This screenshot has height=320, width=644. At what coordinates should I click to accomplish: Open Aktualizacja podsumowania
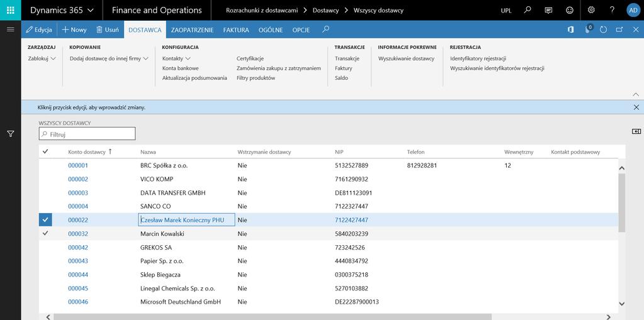[x=195, y=78]
